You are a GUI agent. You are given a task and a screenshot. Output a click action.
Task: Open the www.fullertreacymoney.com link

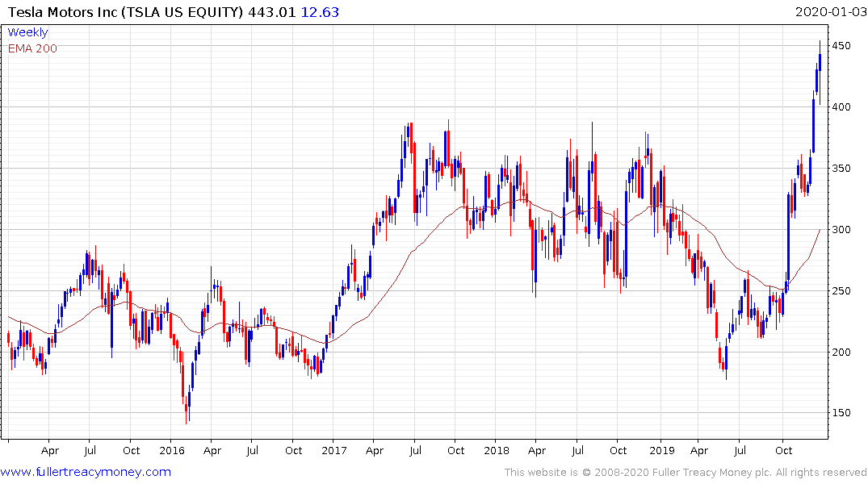tap(86, 472)
